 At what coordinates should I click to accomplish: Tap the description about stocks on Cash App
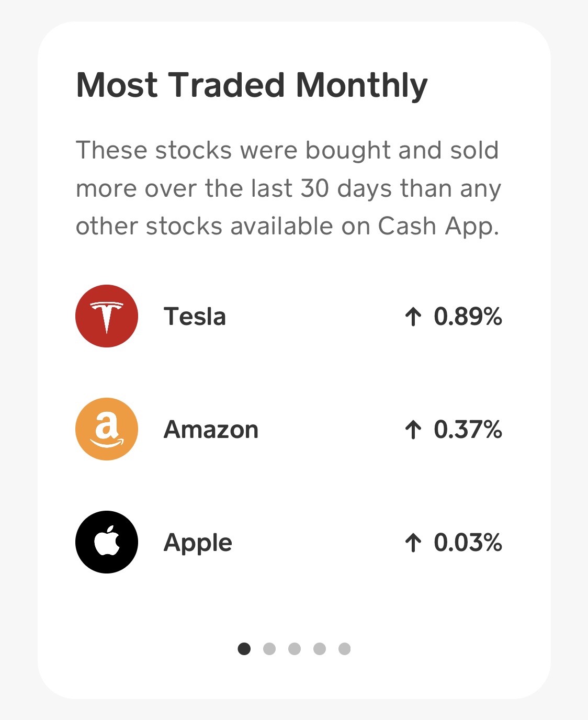[x=288, y=188]
